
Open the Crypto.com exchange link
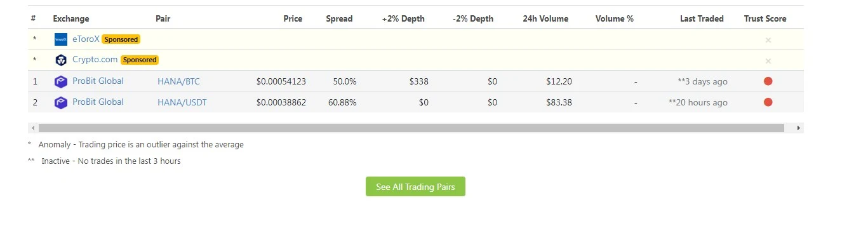[x=95, y=60]
